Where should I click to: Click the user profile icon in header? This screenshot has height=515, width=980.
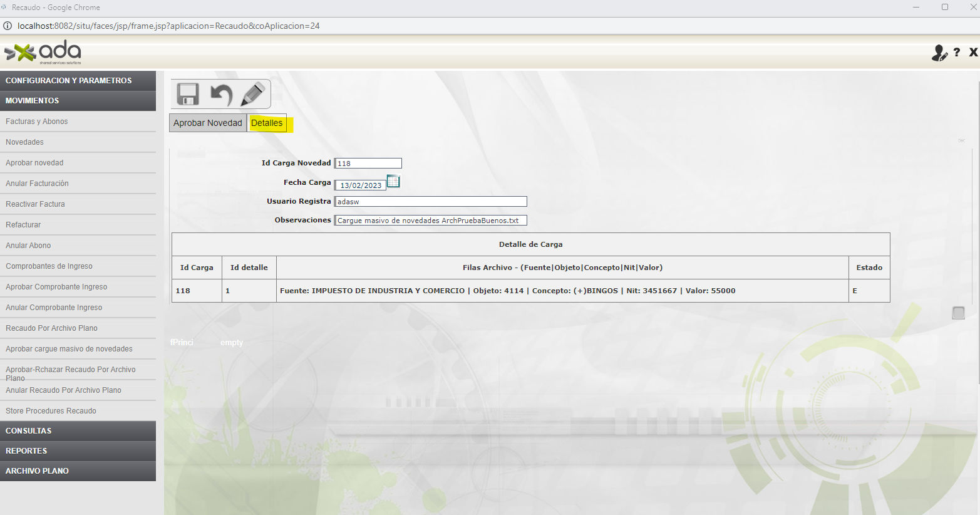pos(939,53)
